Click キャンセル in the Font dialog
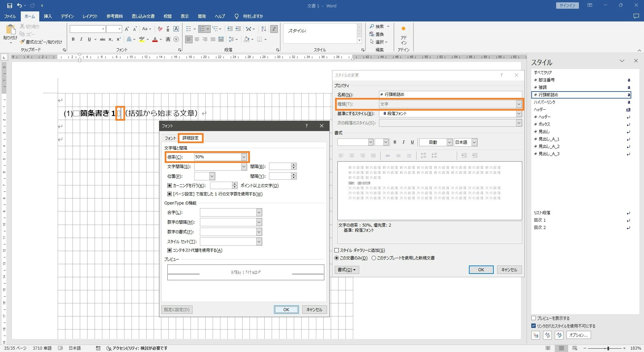The image size is (644, 352). click(x=314, y=309)
